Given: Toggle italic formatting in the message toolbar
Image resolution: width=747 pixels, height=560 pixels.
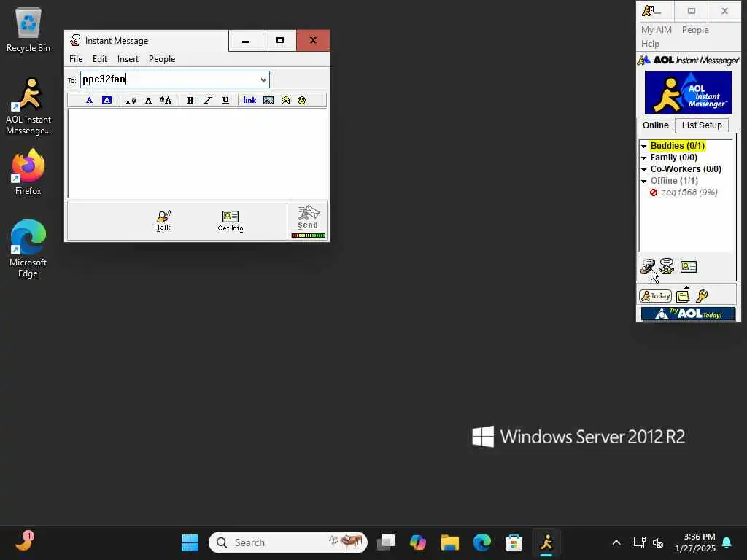Looking at the screenshot, I should pos(208,100).
